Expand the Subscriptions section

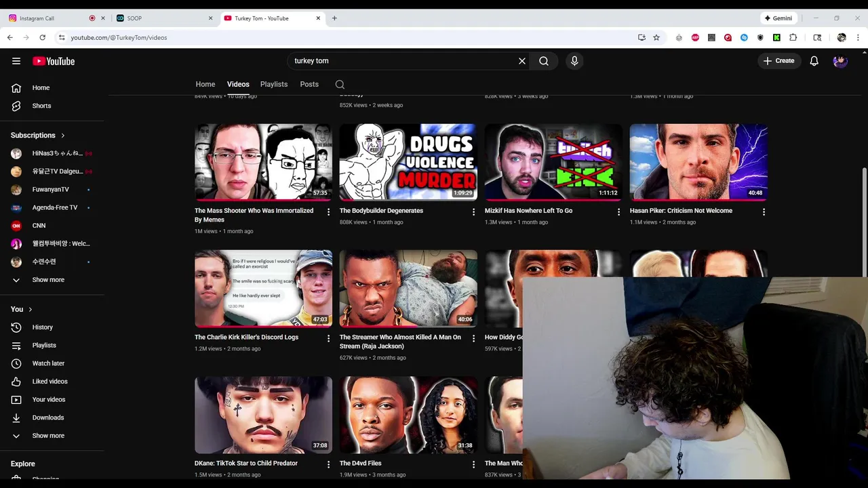[38, 136]
